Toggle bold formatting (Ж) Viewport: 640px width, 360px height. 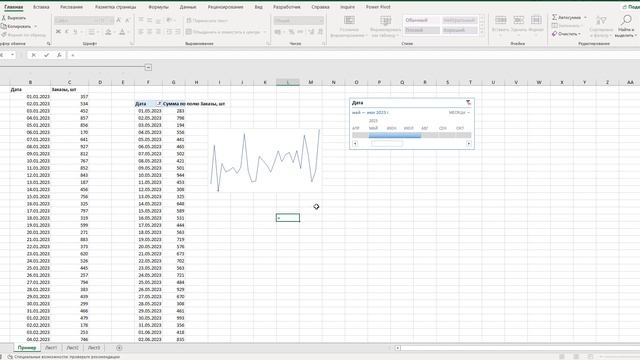point(58,32)
